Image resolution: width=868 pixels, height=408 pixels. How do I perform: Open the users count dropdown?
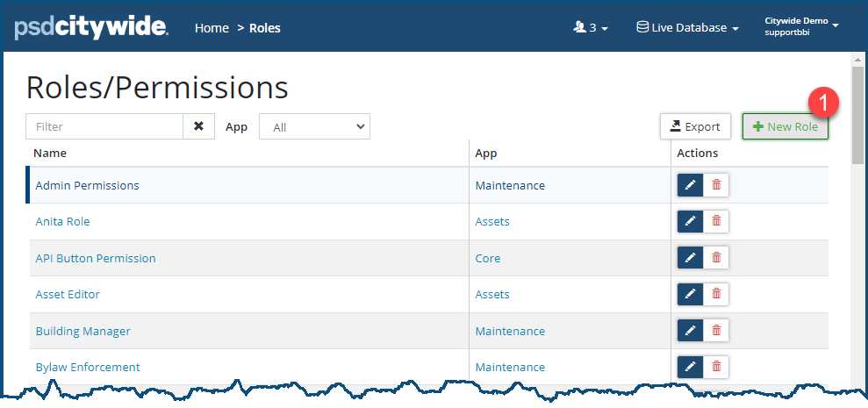pyautogui.click(x=590, y=27)
